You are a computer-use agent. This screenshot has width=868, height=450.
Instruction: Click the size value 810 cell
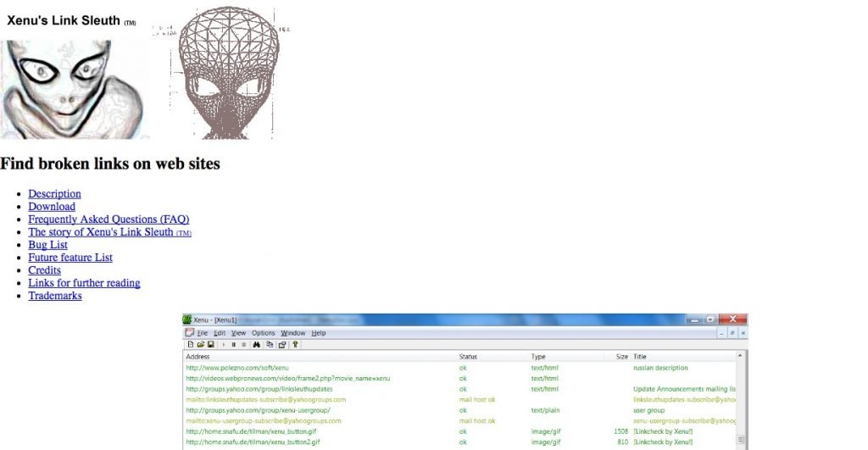[623, 442]
